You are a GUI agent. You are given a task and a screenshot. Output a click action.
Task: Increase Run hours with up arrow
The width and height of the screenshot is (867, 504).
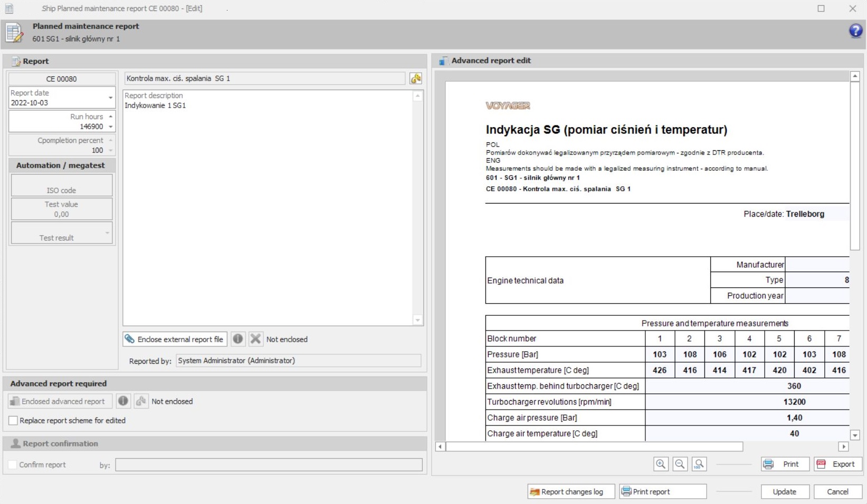coord(110,117)
